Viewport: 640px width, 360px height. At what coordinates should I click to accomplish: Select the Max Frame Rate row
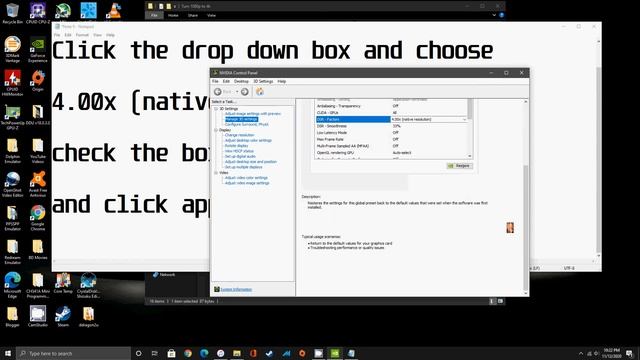click(x=391, y=139)
